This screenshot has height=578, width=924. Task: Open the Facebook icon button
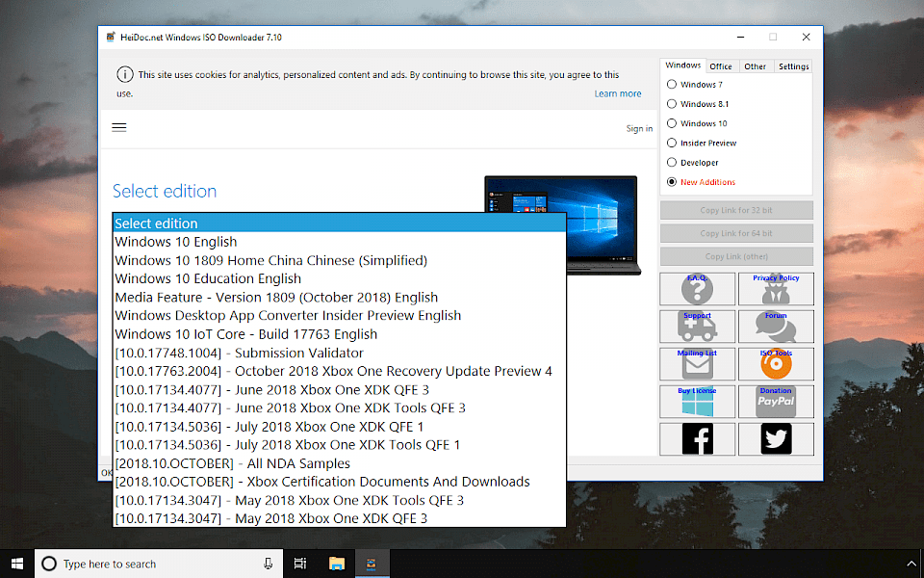[x=697, y=439]
